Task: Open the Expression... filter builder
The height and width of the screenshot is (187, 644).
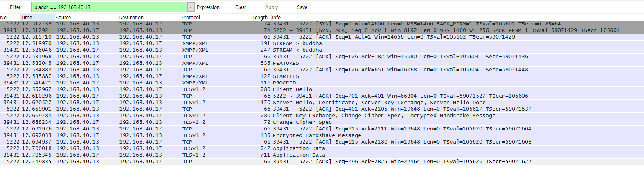Action: click(x=210, y=7)
